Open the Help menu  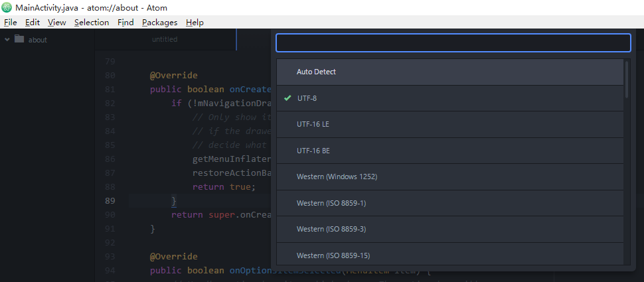[x=195, y=23]
